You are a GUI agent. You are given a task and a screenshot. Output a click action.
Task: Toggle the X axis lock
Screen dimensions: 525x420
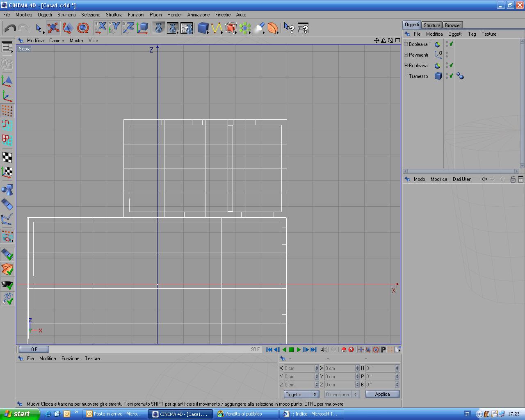click(x=100, y=28)
